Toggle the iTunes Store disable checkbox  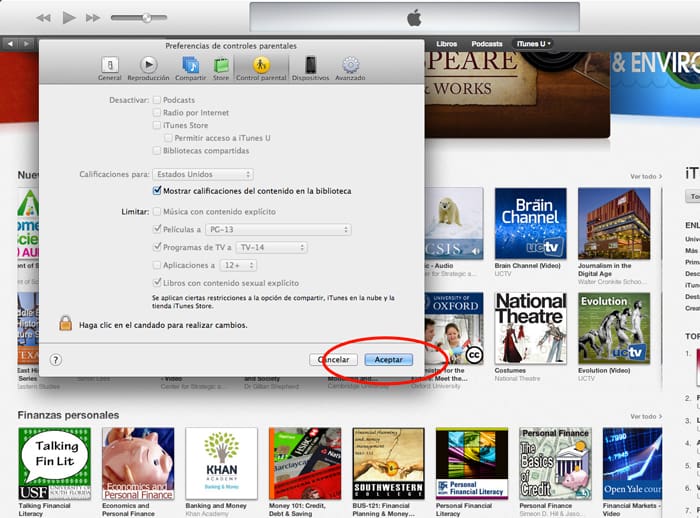pos(157,125)
